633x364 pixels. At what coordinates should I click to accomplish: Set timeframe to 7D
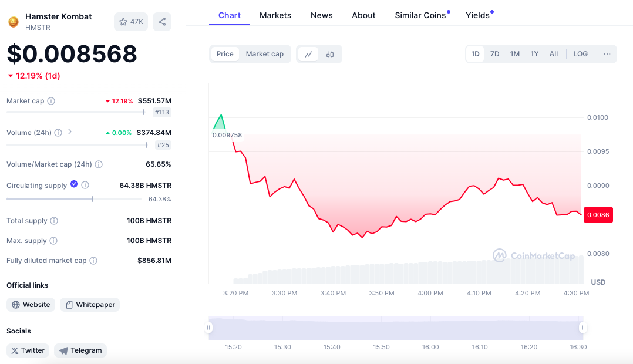[x=494, y=54]
